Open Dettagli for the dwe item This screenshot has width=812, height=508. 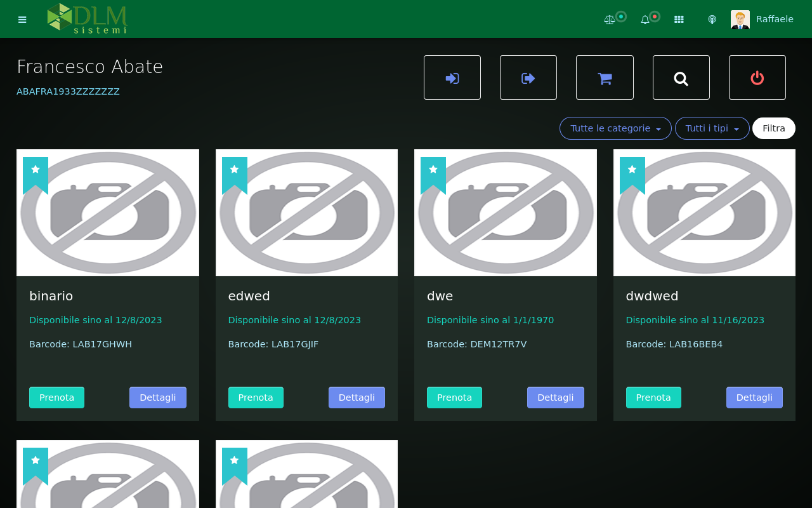click(x=555, y=398)
